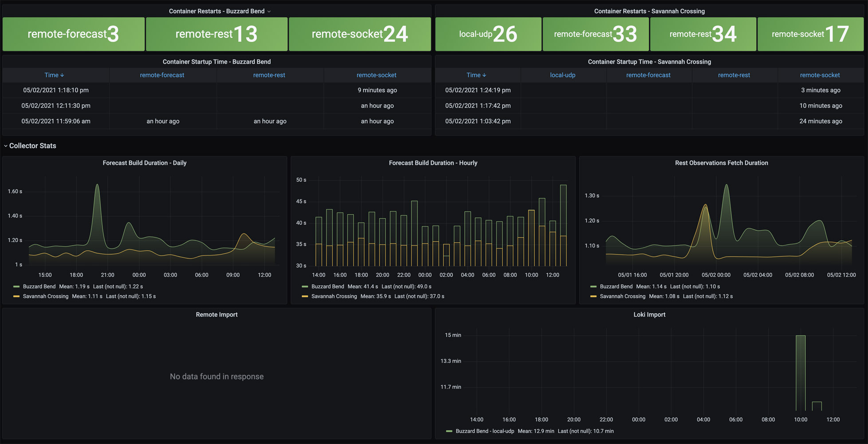
Task: Click local-udp column header in Savannah table
Action: click(x=563, y=75)
